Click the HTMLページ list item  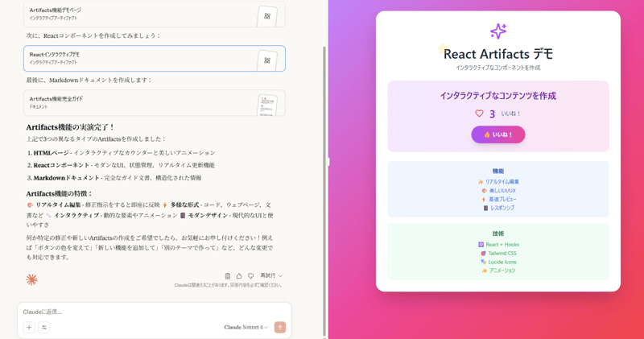click(x=121, y=153)
